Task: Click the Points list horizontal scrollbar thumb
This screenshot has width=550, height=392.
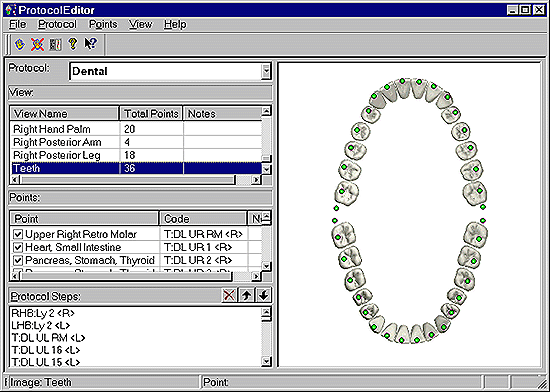Action: click(x=126, y=277)
